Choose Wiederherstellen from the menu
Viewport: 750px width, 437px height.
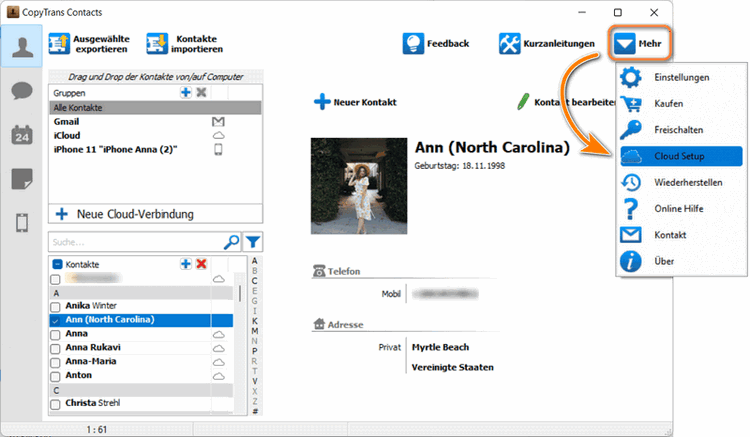[681, 183]
